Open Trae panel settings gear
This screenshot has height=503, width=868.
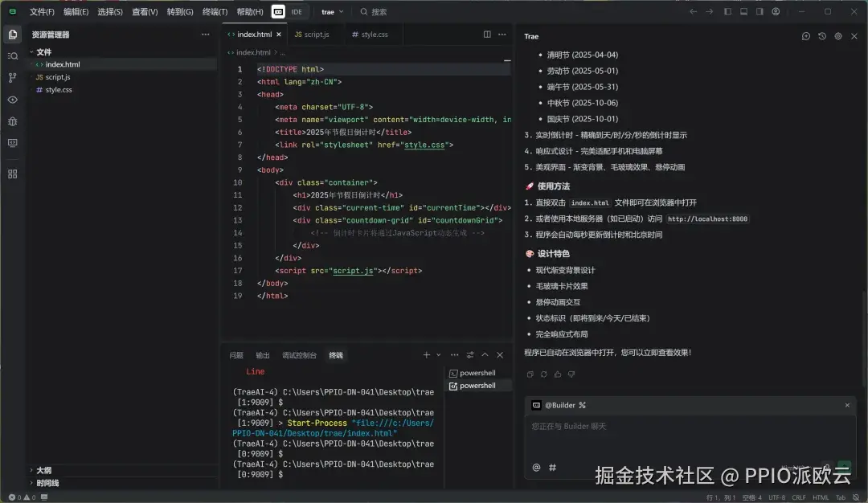(838, 36)
